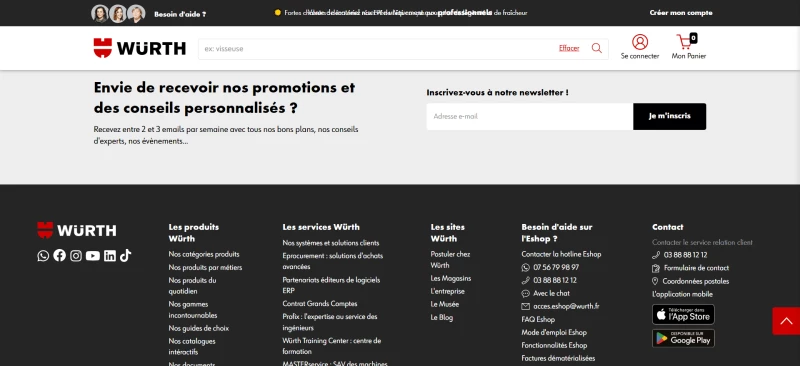Open Factures dématérialisées link
The height and width of the screenshot is (366, 800).
tap(558, 358)
